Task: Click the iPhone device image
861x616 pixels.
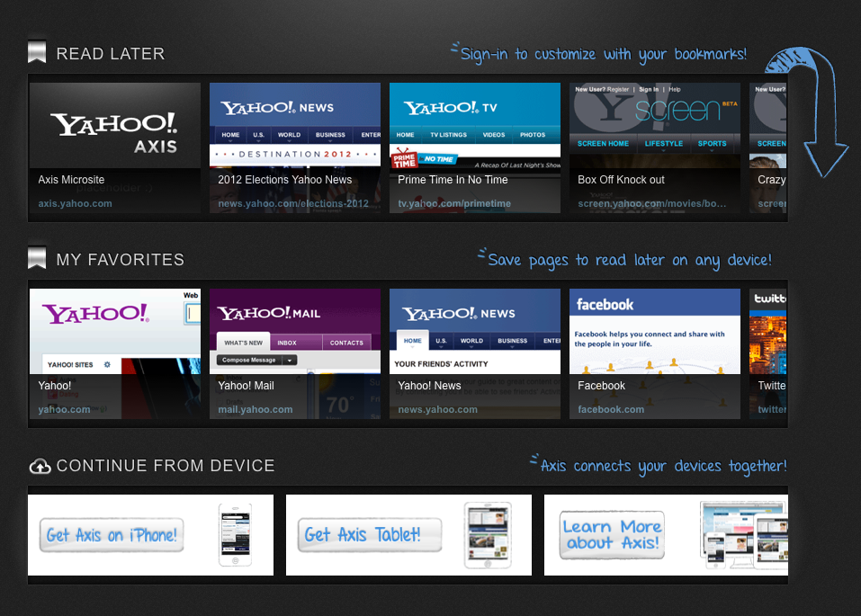Action: pyautogui.click(x=236, y=535)
